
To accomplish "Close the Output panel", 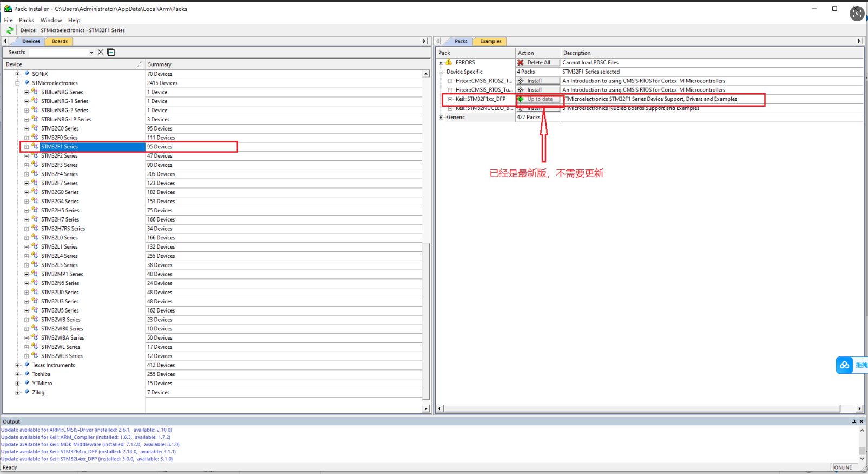I will coord(862,421).
